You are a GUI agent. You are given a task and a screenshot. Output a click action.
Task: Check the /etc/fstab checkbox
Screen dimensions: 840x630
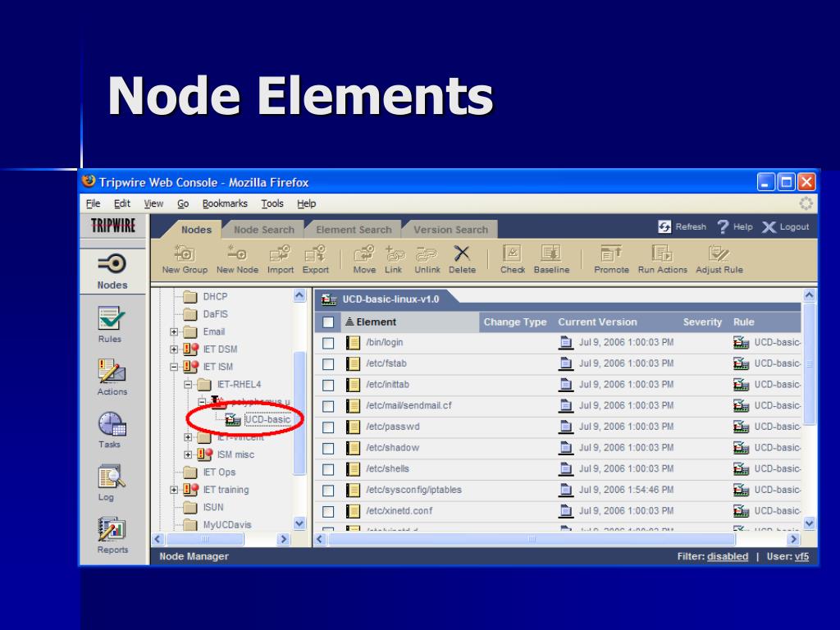point(328,364)
